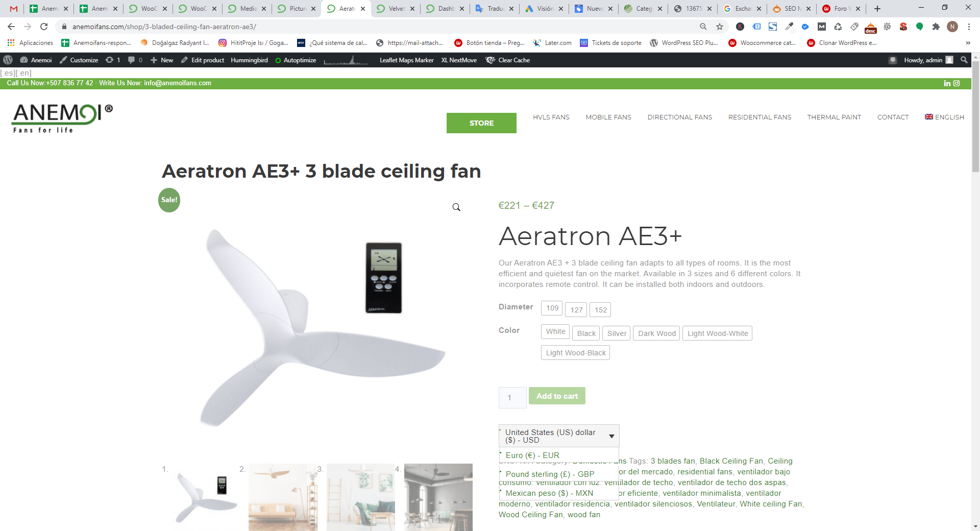Select the Silver color option
The width and height of the screenshot is (980, 531).
tap(617, 333)
